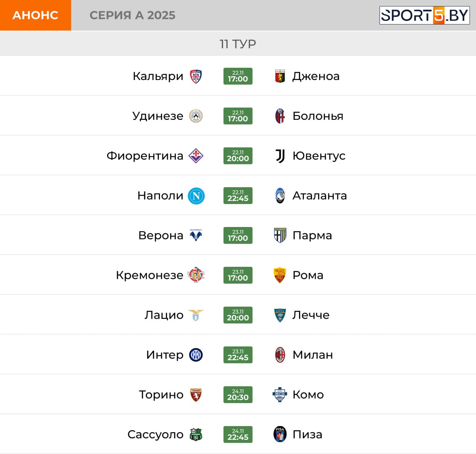Click the AC Milan crest
The width and height of the screenshot is (476, 454).
click(x=280, y=355)
